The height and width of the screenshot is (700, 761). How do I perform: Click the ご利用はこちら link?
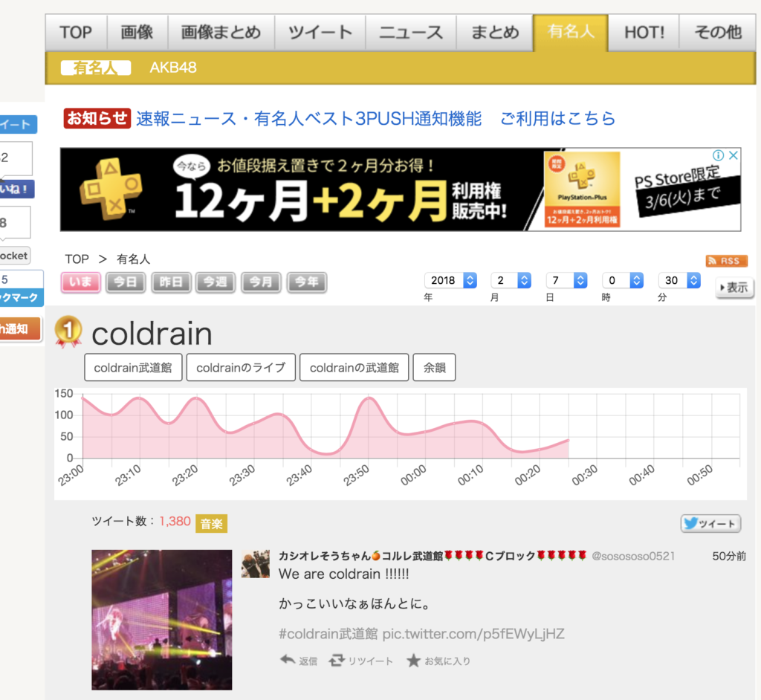[557, 118]
